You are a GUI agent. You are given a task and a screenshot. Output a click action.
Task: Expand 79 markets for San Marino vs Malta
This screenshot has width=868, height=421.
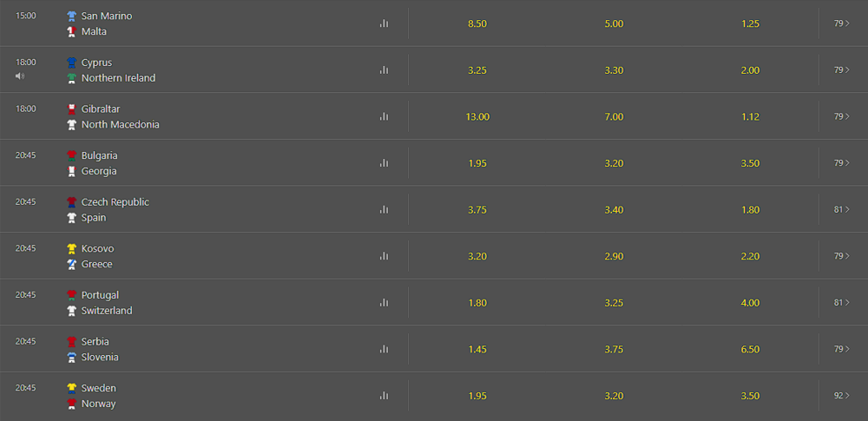coord(841,23)
